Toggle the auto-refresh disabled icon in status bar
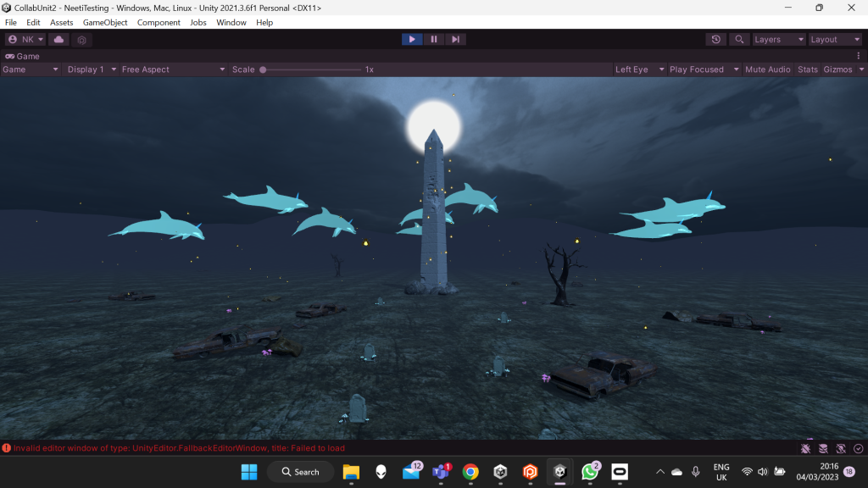 [x=841, y=448]
